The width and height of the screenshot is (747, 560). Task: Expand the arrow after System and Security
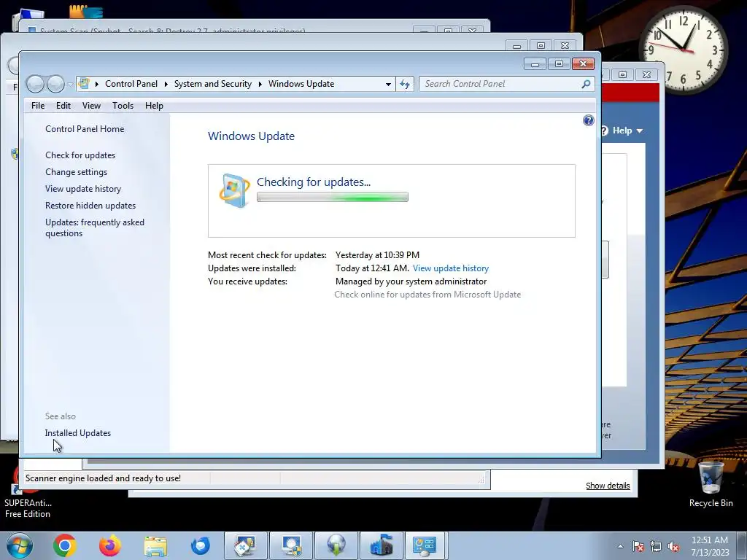260,84
